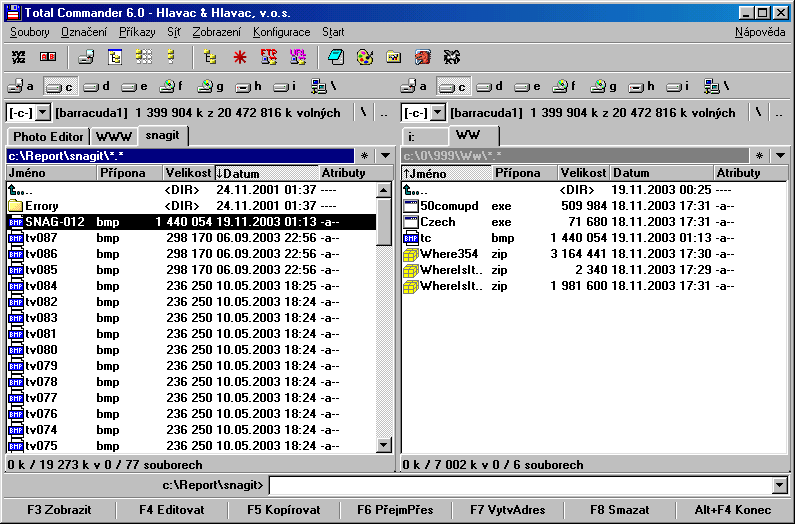The image size is (795, 524).
Task: Click the yellow directory tree toolbar icon
Action: click(210, 57)
